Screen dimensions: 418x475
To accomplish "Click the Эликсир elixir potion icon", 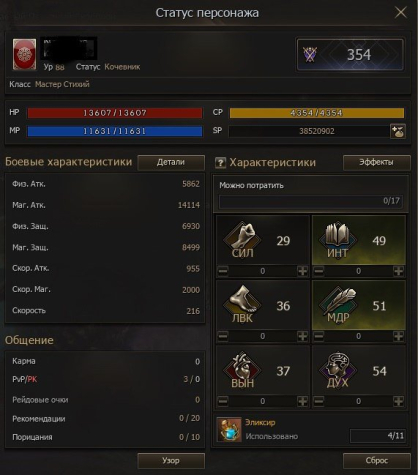I will coord(229,429).
